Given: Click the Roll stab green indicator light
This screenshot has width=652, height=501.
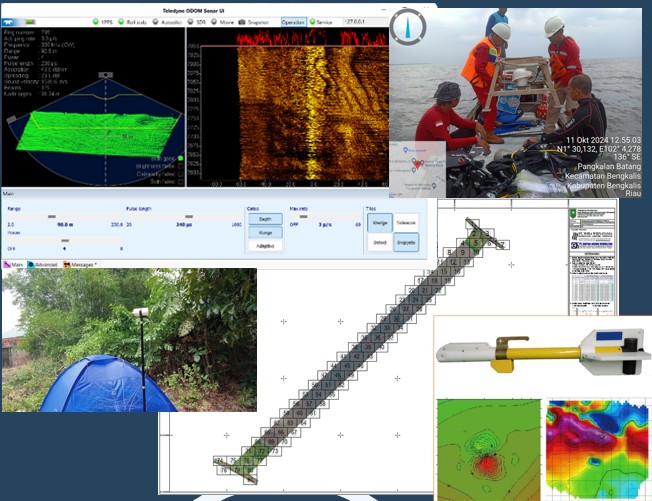Looking at the screenshot, I should 121,22.
